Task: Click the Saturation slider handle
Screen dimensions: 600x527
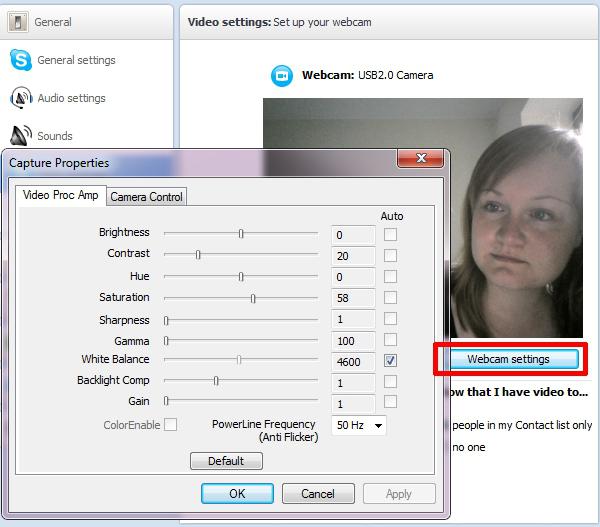Action: coord(253,298)
